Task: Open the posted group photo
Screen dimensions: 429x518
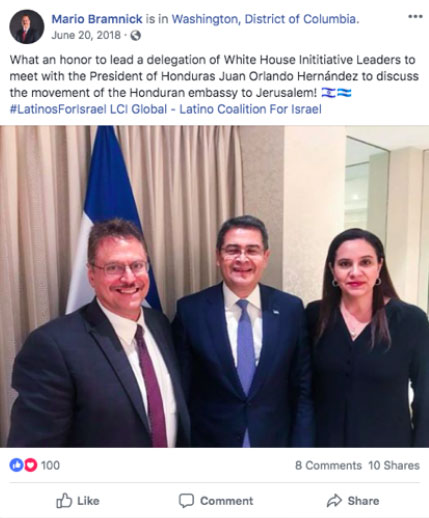Action: click(214, 286)
